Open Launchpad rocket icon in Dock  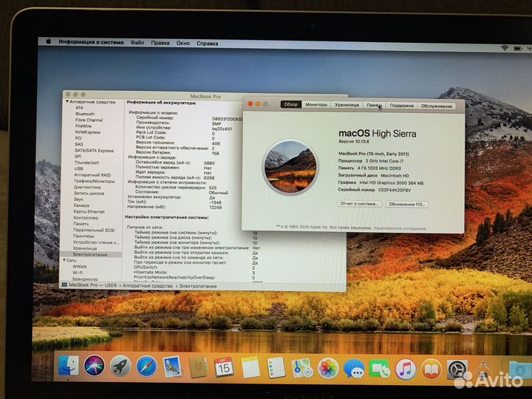pos(120,366)
